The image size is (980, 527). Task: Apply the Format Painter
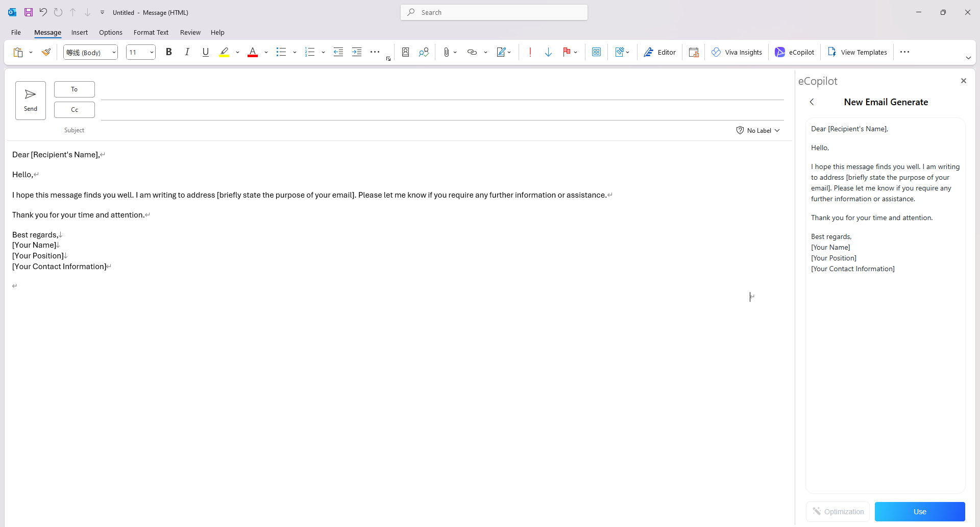point(46,52)
